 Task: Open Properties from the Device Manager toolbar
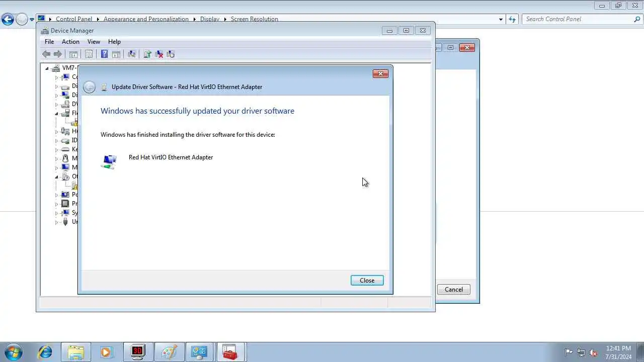click(89, 54)
